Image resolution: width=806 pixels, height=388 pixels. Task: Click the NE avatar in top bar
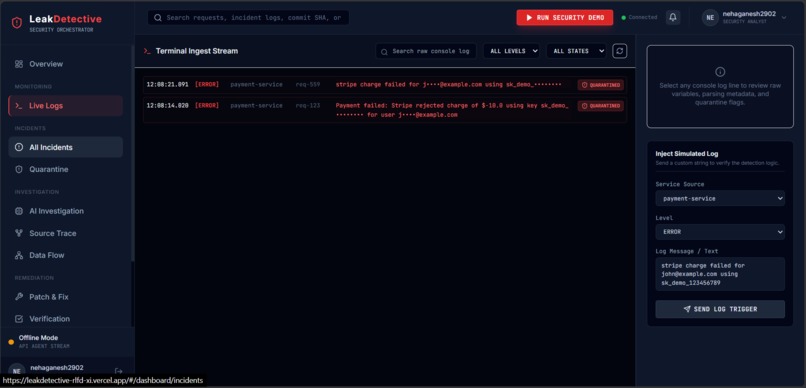pyautogui.click(x=710, y=17)
